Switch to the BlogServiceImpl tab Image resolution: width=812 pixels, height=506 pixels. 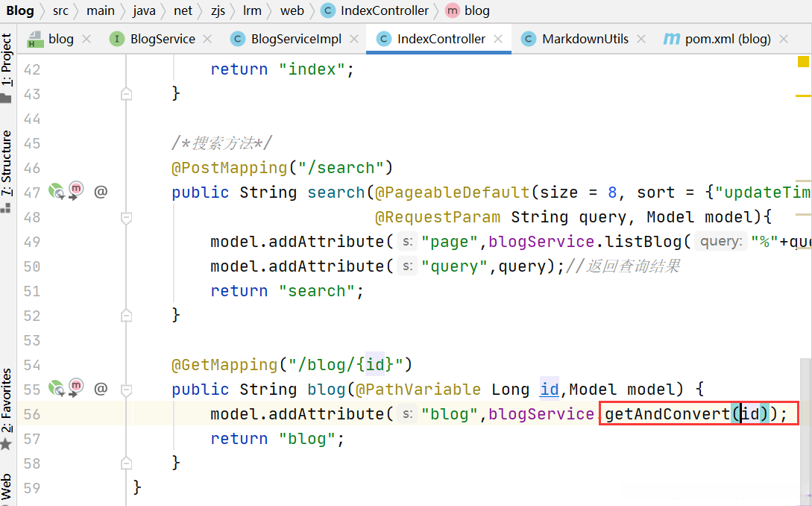[294, 39]
